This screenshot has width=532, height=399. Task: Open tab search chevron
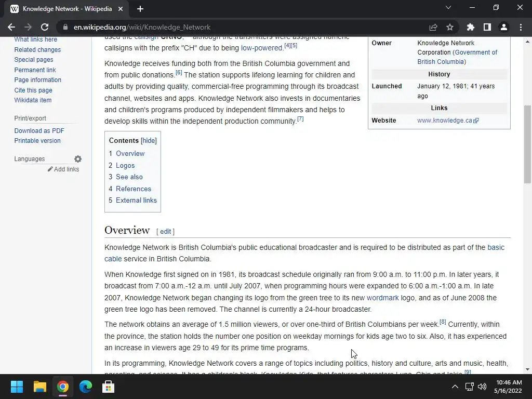[x=448, y=7]
